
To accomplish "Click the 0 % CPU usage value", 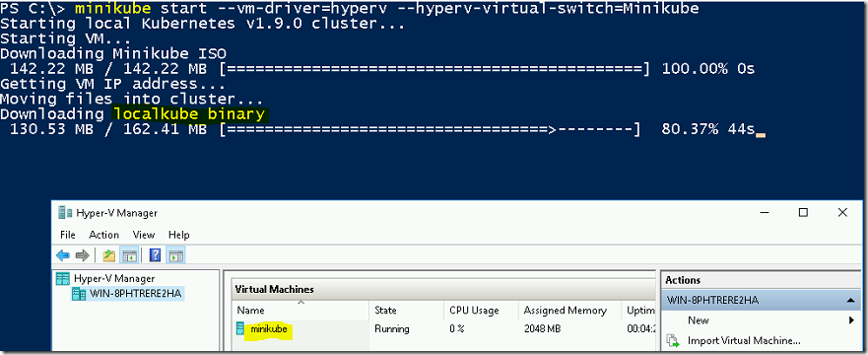I will (x=457, y=329).
